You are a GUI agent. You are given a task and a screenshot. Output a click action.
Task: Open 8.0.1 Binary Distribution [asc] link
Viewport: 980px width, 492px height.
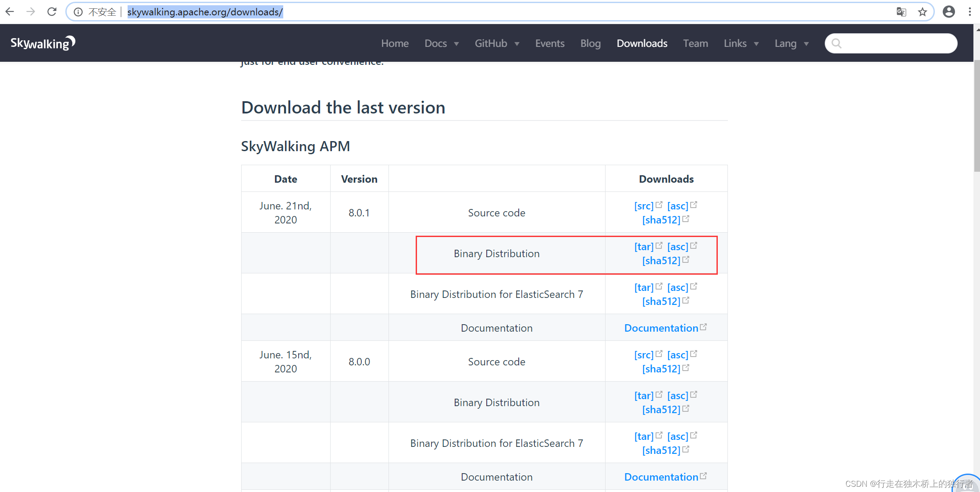(678, 247)
